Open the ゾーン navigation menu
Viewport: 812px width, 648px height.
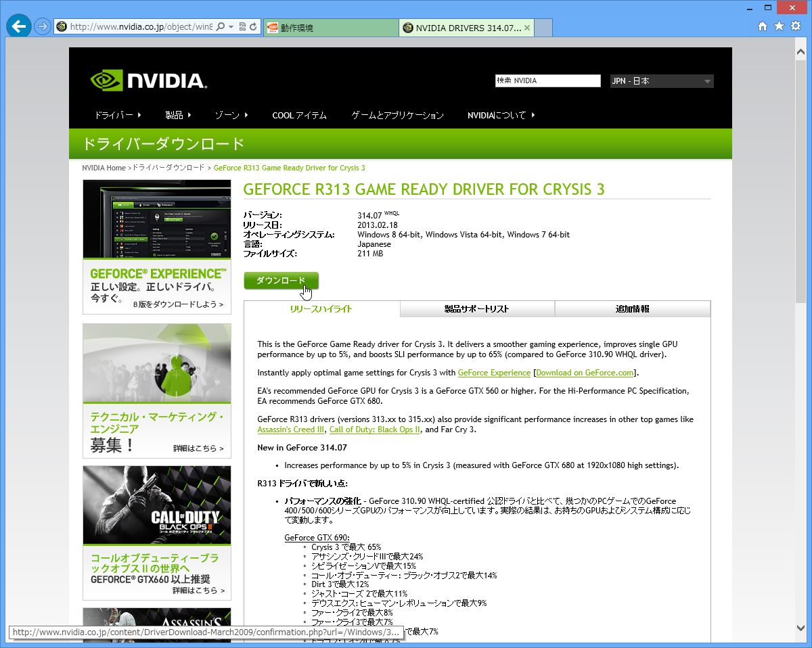coord(231,115)
